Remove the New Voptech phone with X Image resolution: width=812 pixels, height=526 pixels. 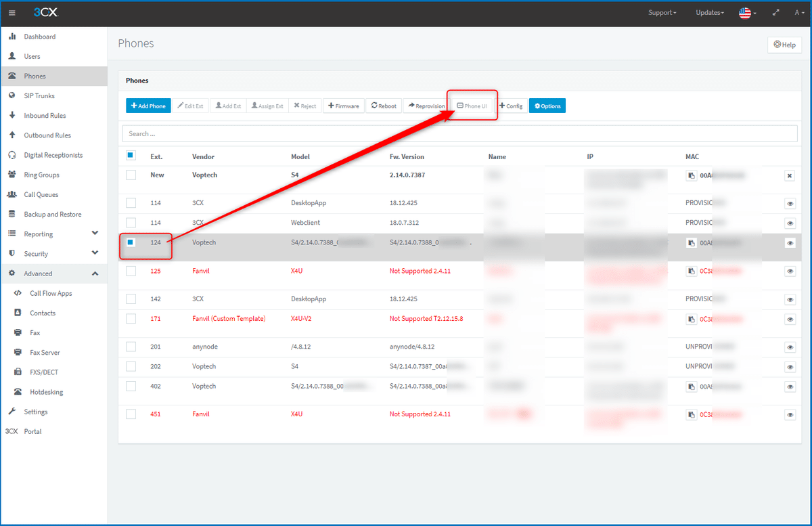(789, 175)
